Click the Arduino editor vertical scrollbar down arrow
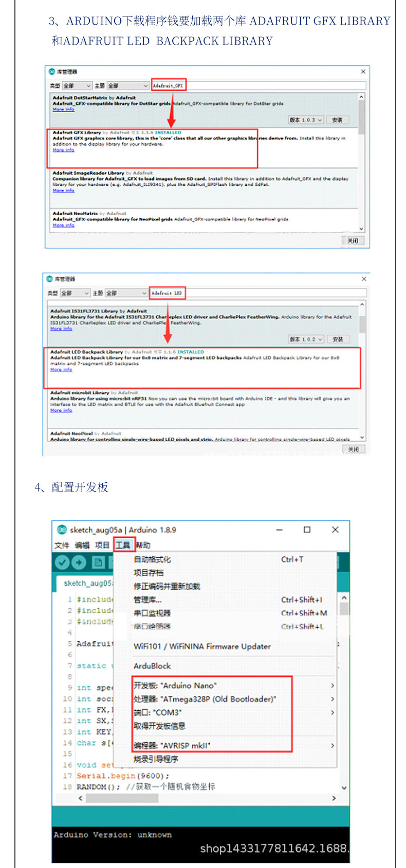Viewport: 406px width, 868px height. (344, 787)
